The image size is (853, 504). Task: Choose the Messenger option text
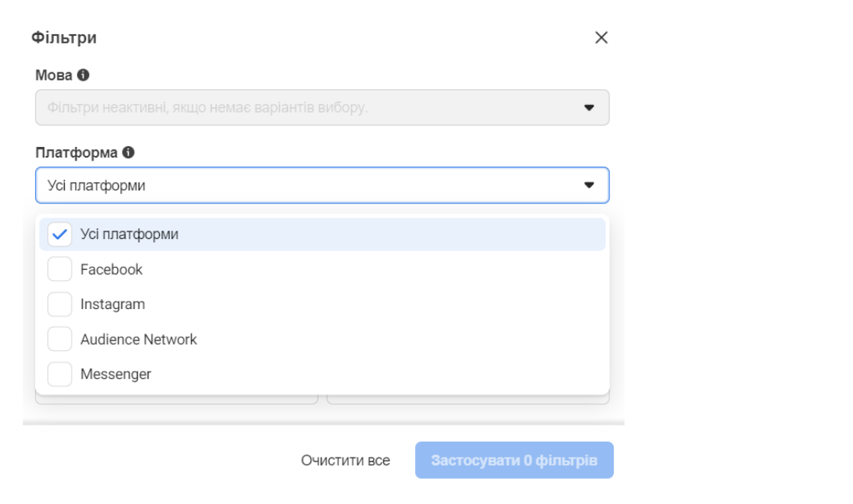click(x=116, y=375)
